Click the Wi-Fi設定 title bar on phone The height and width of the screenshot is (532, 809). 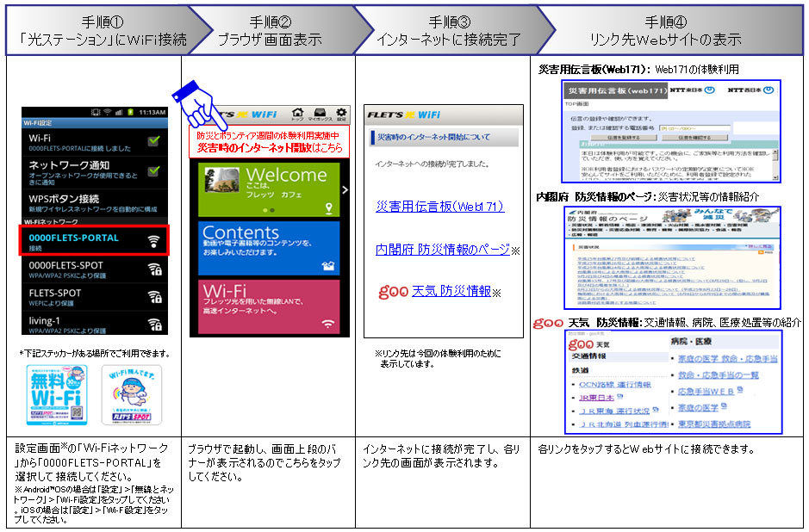click(x=95, y=123)
